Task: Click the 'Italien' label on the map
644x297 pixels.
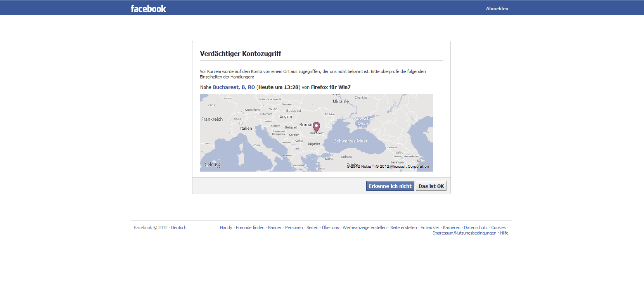Action: pos(246,128)
